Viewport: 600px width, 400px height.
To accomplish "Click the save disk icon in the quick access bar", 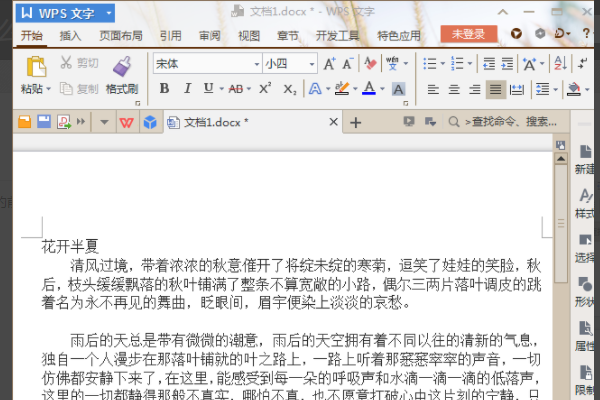I will [x=44, y=122].
